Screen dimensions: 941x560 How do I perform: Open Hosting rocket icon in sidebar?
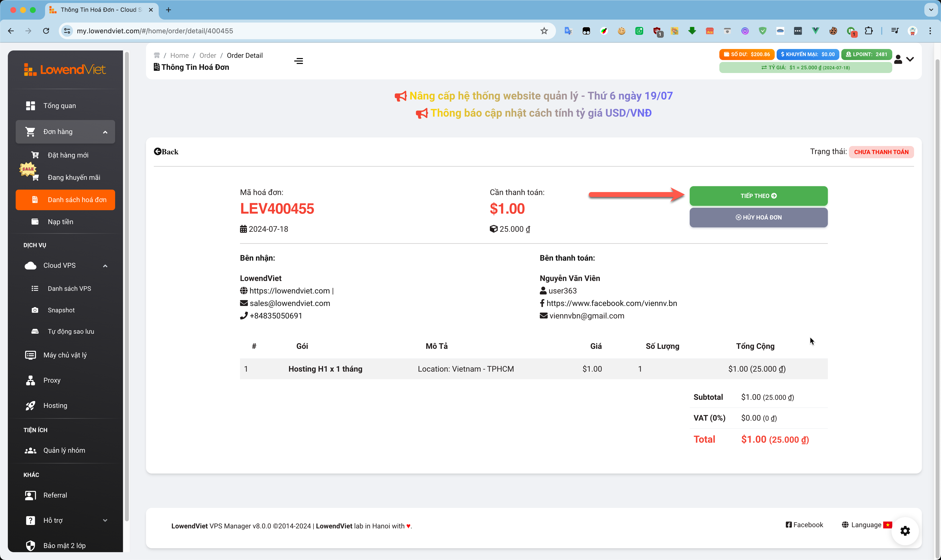(30, 406)
